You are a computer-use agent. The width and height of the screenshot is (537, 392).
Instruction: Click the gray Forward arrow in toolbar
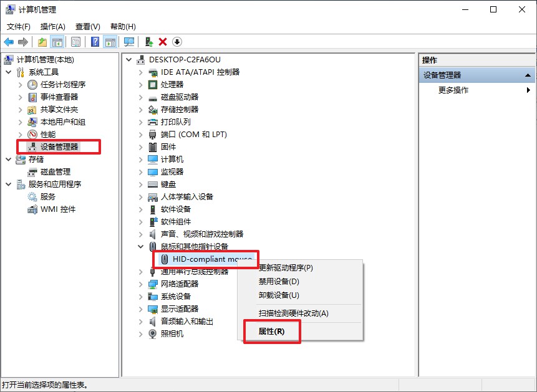pos(23,42)
